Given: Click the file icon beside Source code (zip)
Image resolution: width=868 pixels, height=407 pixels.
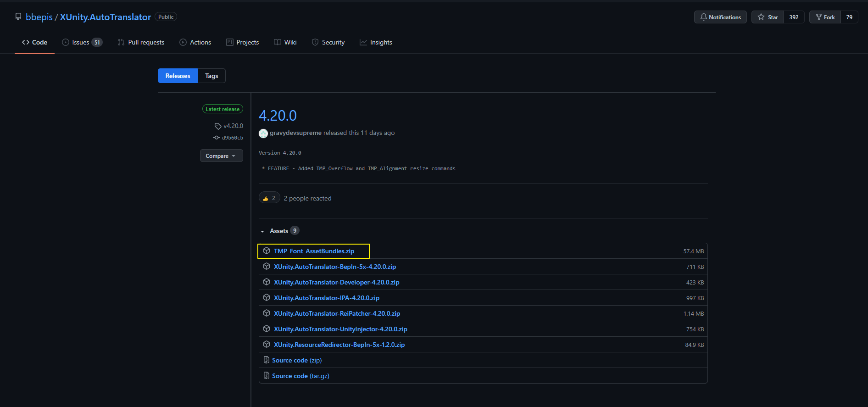Looking at the screenshot, I should (x=266, y=360).
